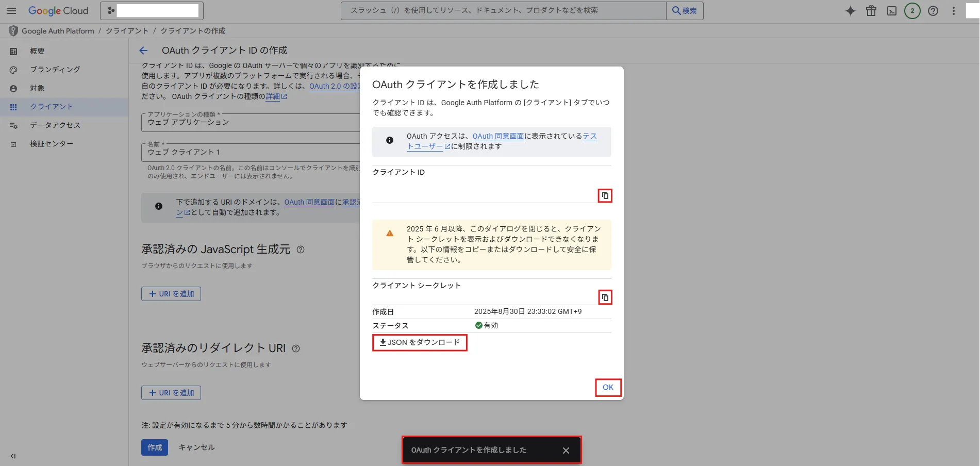
Task: Add URI under JavaScript 生成元
Action: click(x=171, y=294)
